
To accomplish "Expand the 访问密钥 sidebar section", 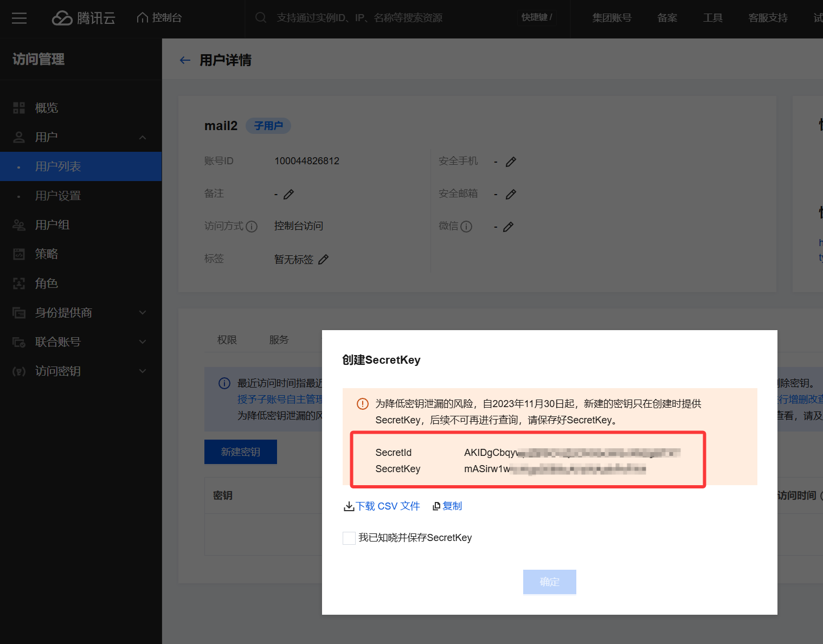I will [143, 371].
